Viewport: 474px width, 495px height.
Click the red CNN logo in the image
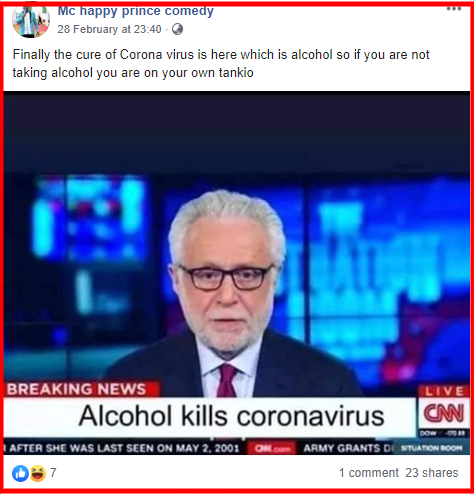[x=443, y=413]
